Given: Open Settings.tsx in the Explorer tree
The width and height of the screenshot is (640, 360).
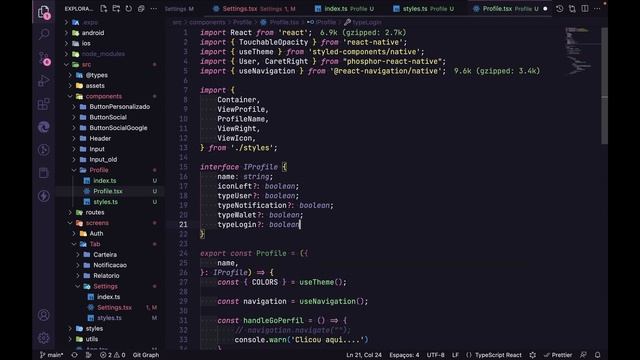Looking at the screenshot, I should click(x=114, y=307).
